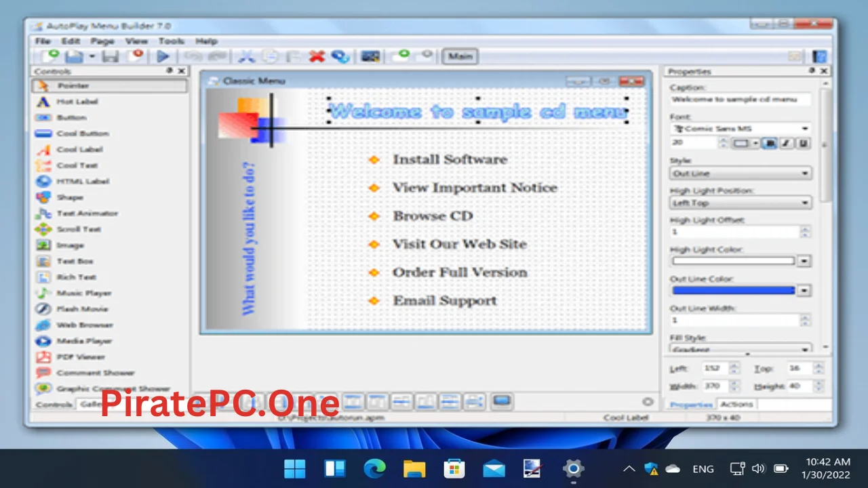Select the Text Box control
Image resolution: width=868 pixels, height=488 pixels.
110,261
